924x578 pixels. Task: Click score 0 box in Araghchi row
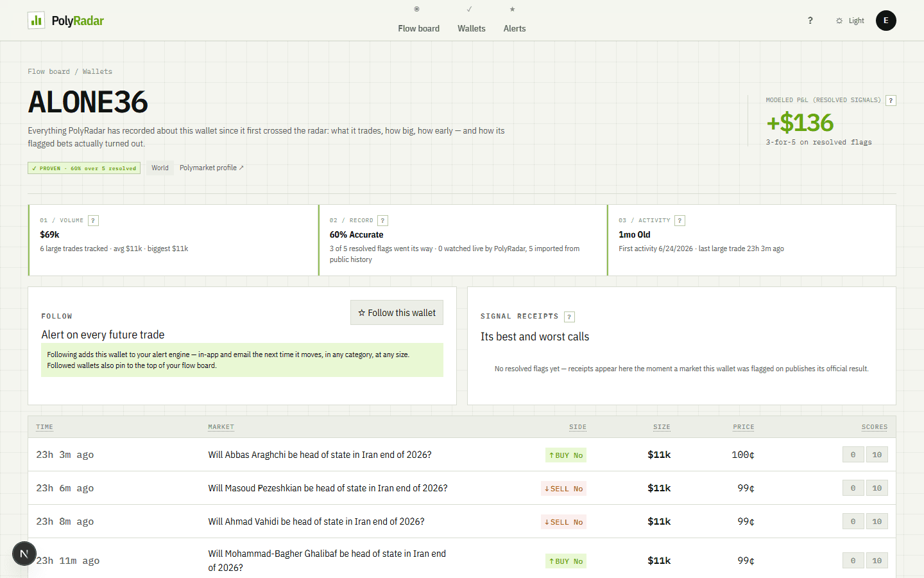pos(853,455)
